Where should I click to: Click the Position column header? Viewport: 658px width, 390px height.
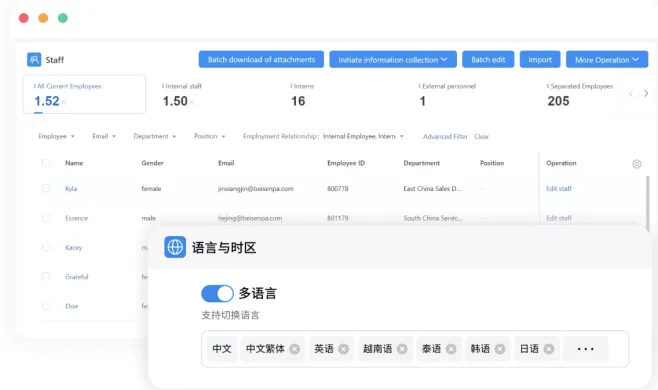(492, 163)
